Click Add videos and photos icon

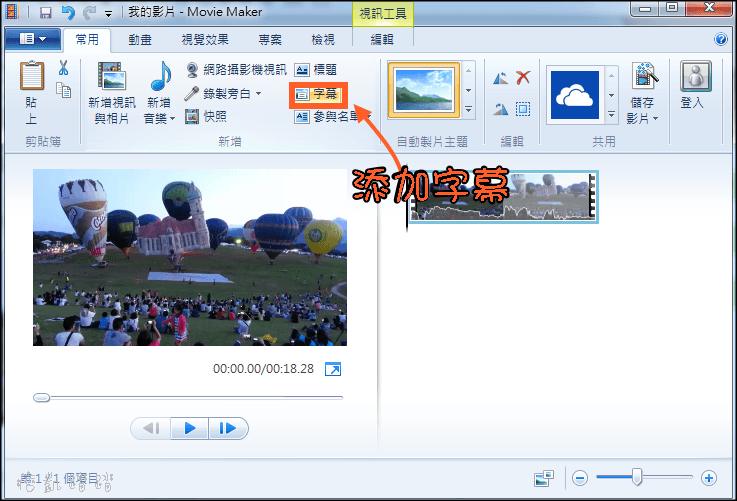pos(112,76)
